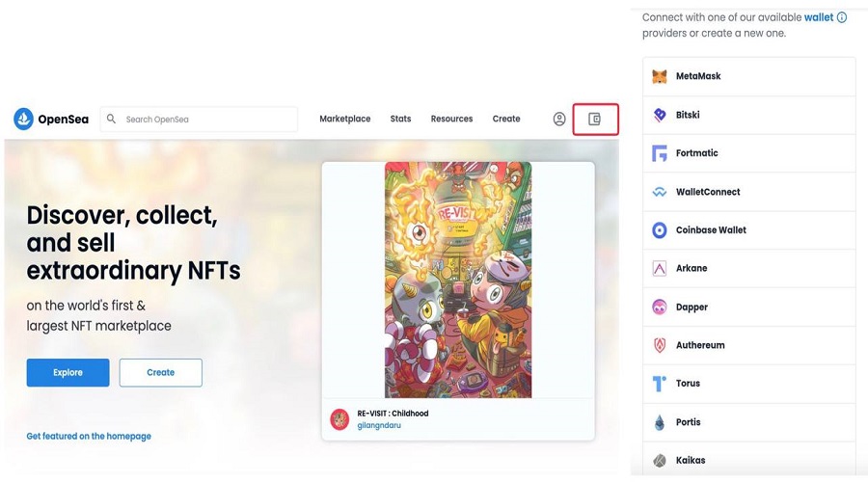The width and height of the screenshot is (868, 482).
Task: Open the wallet icon in the navbar
Action: click(x=594, y=119)
